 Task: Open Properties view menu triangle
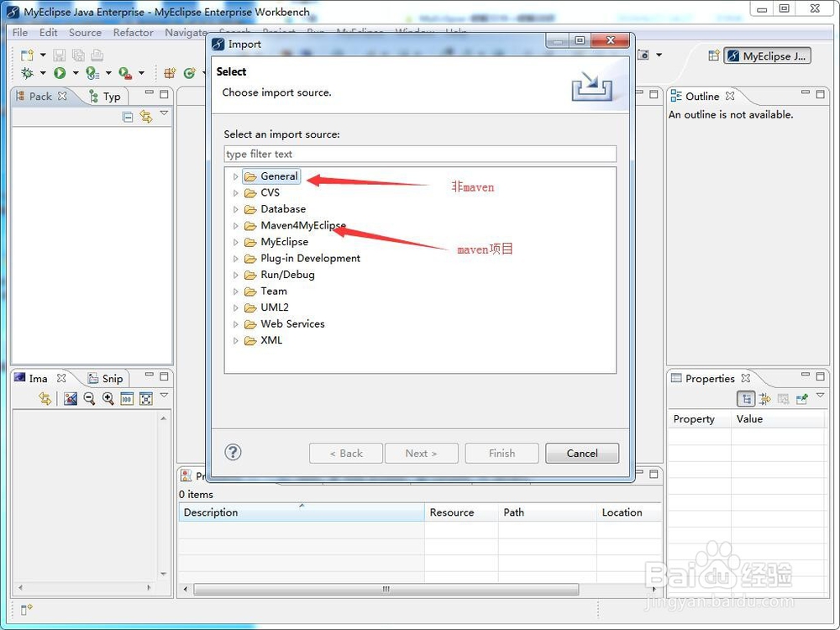(x=820, y=396)
